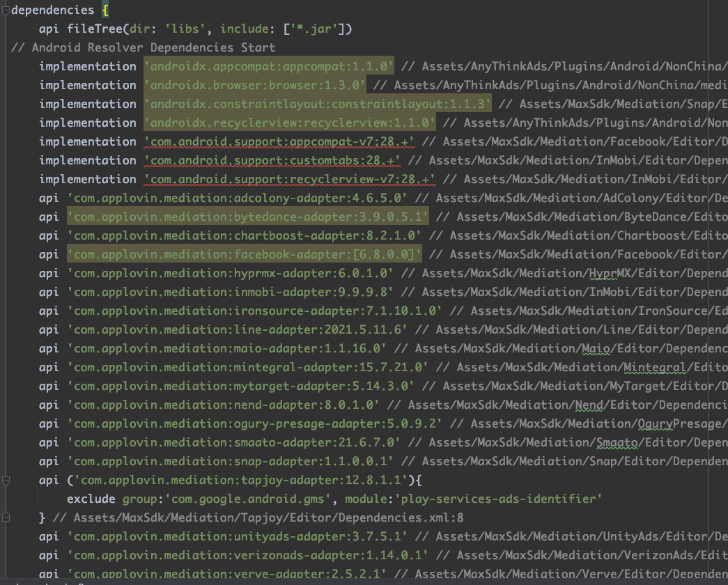
Task: Click the chartboost-adapter:8.2.1.0 dependency
Action: [245, 236]
